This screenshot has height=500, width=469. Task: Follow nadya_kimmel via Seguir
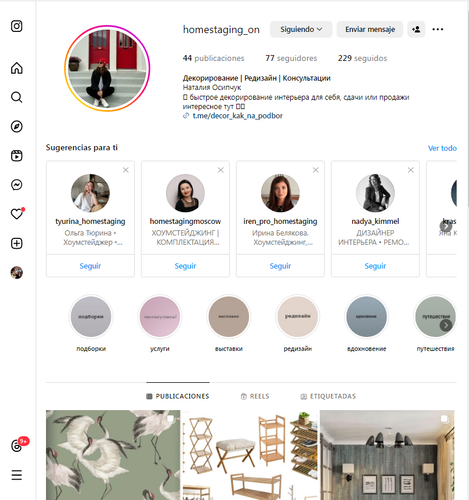(x=375, y=266)
